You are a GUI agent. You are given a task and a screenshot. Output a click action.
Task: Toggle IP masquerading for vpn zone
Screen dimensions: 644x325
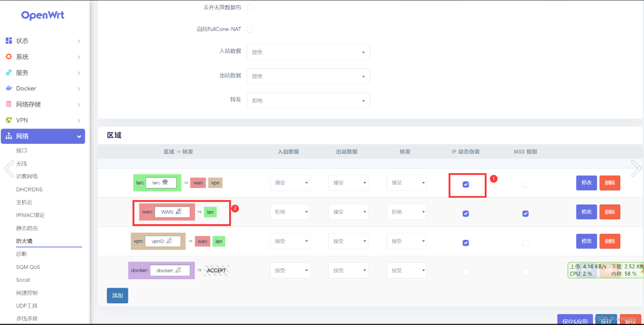(x=466, y=243)
